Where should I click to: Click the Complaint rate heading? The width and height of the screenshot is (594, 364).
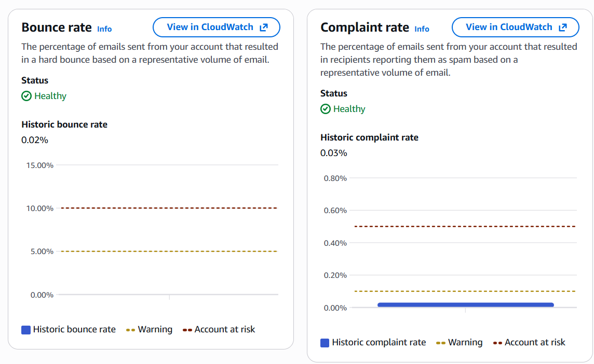point(365,27)
